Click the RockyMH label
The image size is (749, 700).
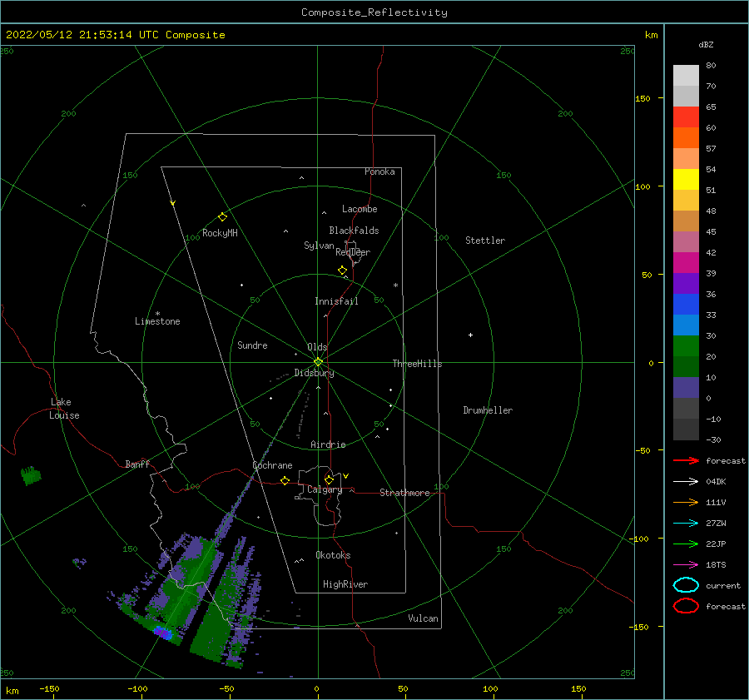click(x=220, y=233)
